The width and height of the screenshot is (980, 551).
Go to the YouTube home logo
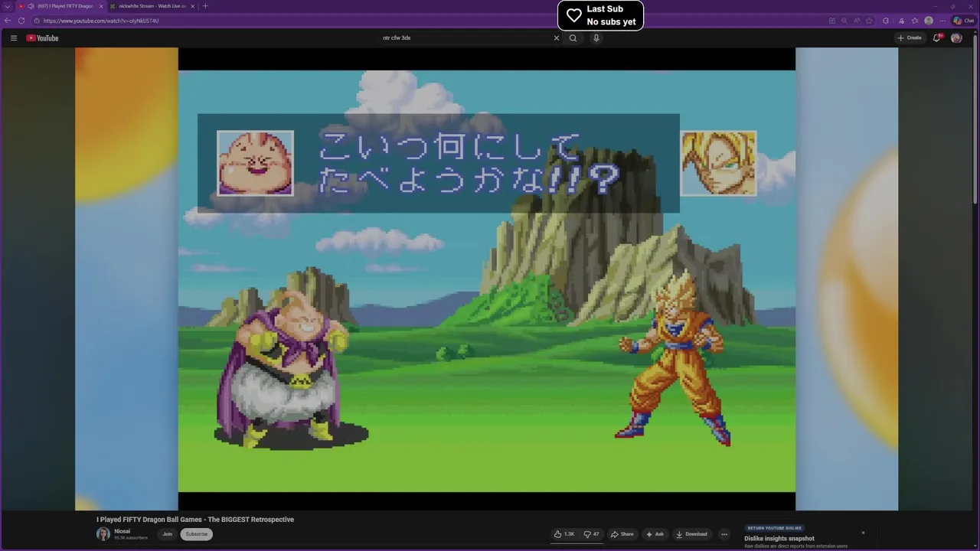point(42,37)
